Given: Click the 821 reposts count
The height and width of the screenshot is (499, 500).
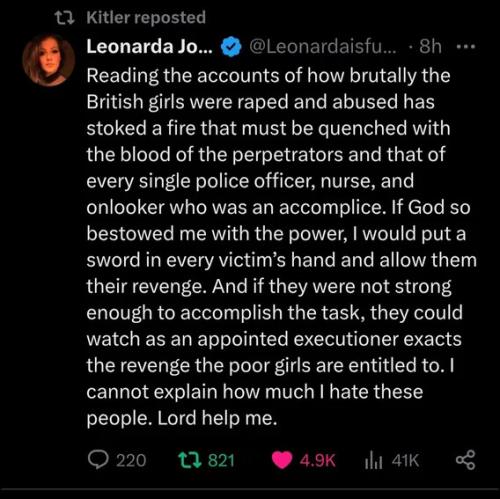Looking at the screenshot, I should coord(221,460).
